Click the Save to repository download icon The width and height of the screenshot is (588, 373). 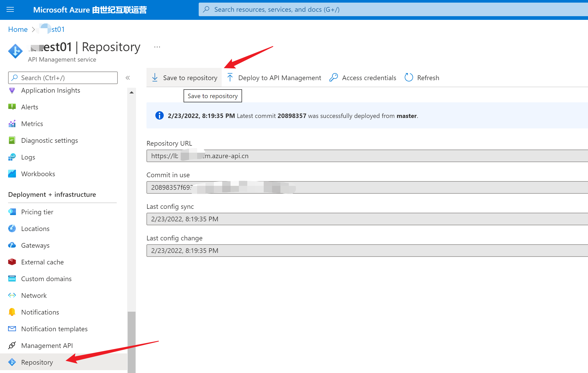pos(155,78)
